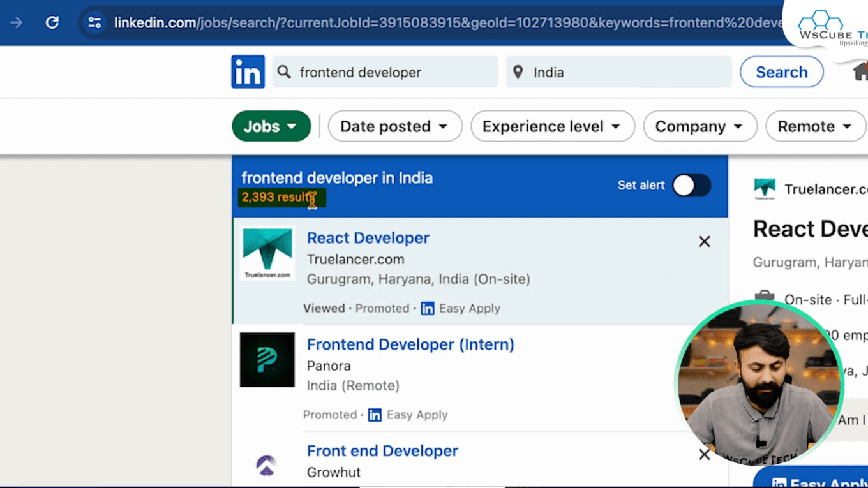
Task: Open the Growhut company logo
Action: point(266,465)
